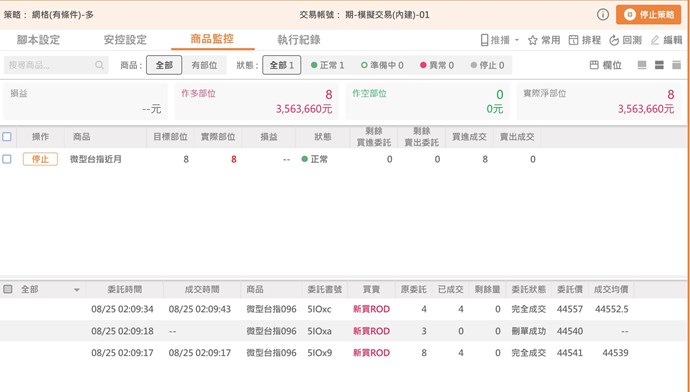The width and height of the screenshot is (690, 392).
Task: Stop 微型台指近月 with 停止 button
Action: pos(40,159)
